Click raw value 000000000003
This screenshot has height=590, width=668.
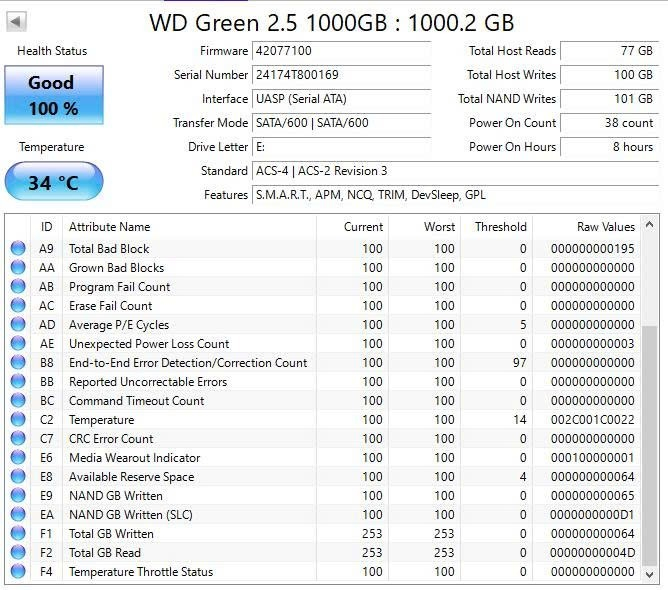point(593,344)
